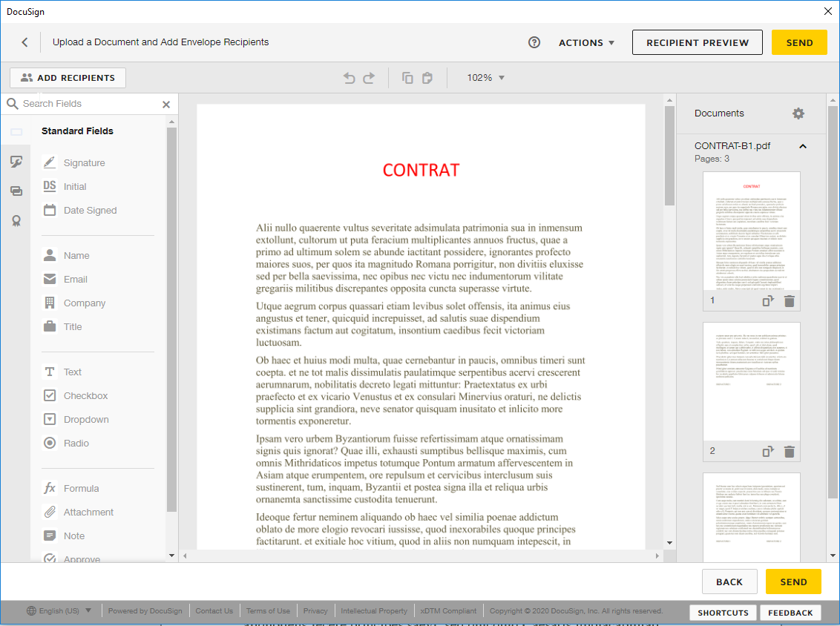Rotate page 1 using its rotate icon

pyautogui.click(x=768, y=300)
